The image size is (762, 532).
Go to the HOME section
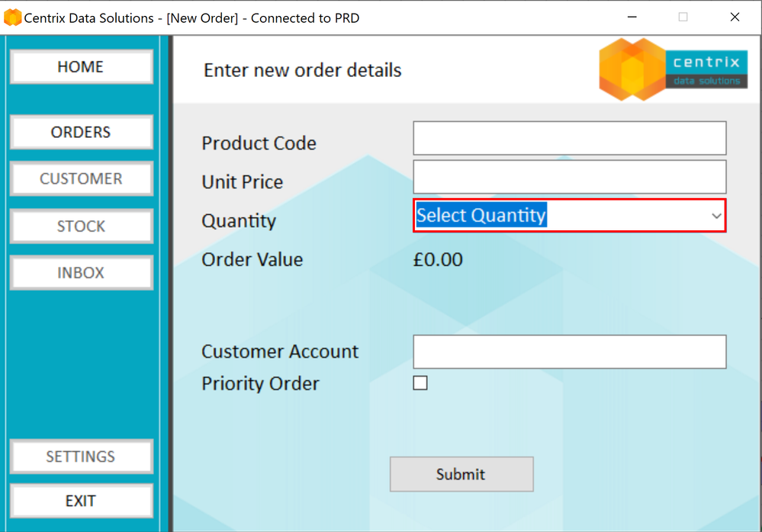81,67
